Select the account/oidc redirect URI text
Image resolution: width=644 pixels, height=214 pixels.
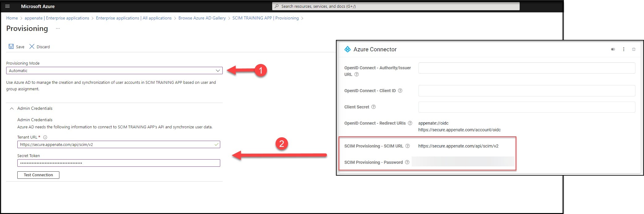(459, 130)
